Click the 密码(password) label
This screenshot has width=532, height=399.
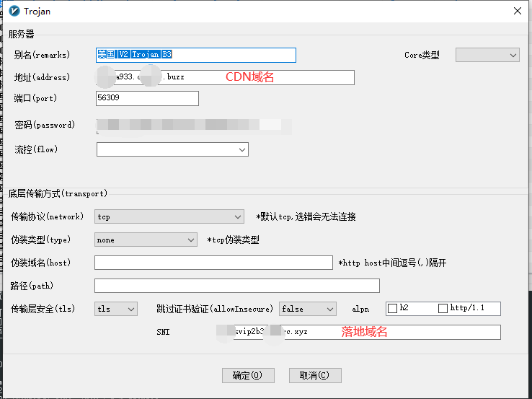[45, 125]
